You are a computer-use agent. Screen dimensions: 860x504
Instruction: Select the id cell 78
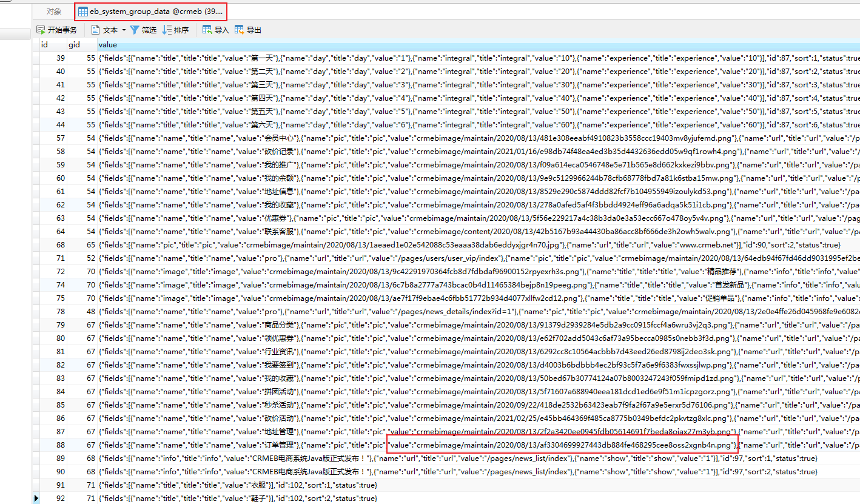tap(53, 312)
